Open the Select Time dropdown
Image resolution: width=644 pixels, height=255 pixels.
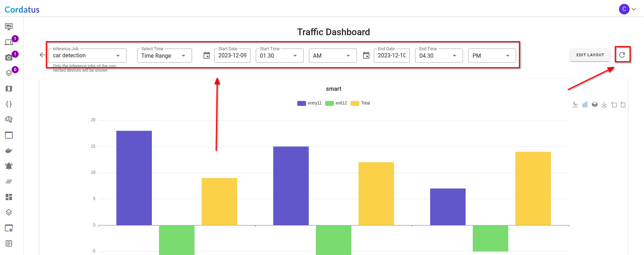click(x=165, y=56)
